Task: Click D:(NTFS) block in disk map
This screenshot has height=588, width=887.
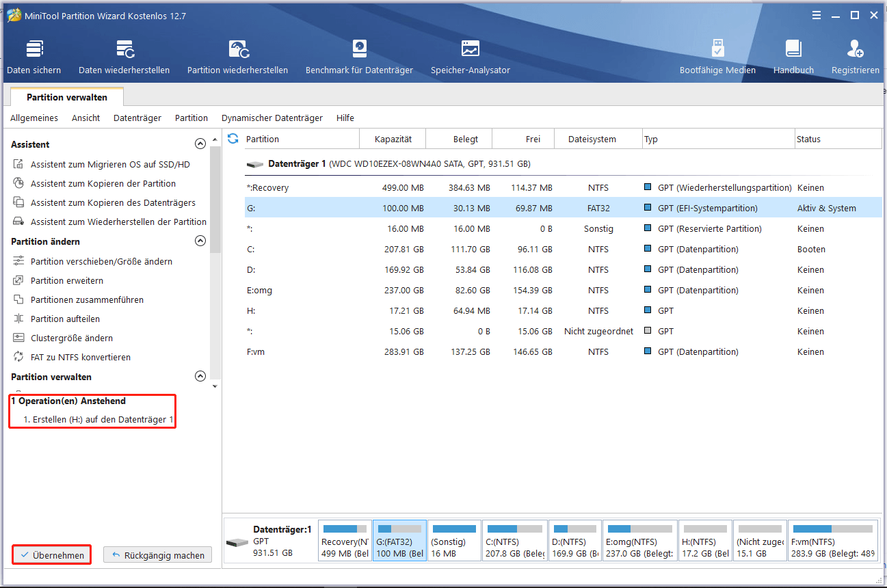Action: [576, 541]
